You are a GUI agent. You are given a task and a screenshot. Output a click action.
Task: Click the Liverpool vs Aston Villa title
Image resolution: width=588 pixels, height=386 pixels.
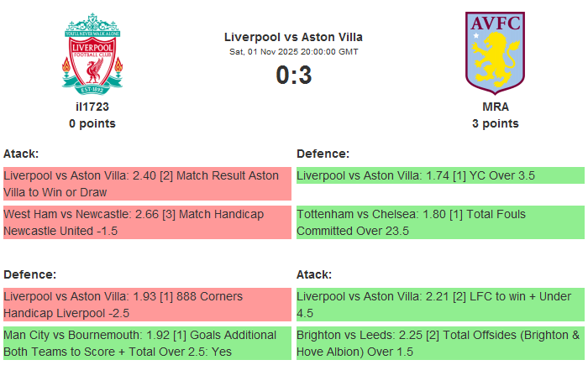click(293, 37)
